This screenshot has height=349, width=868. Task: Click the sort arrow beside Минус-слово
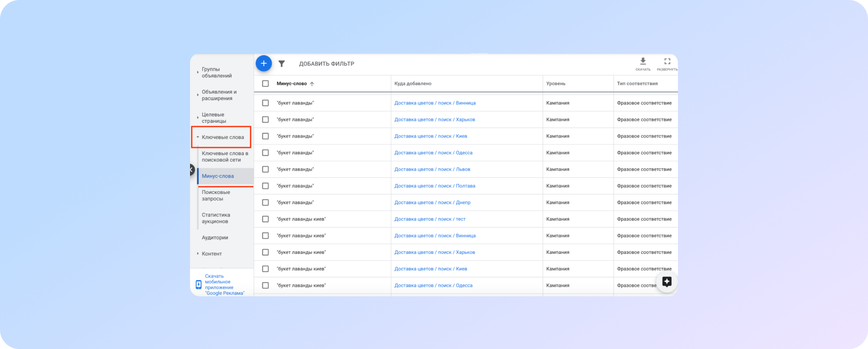click(x=312, y=84)
